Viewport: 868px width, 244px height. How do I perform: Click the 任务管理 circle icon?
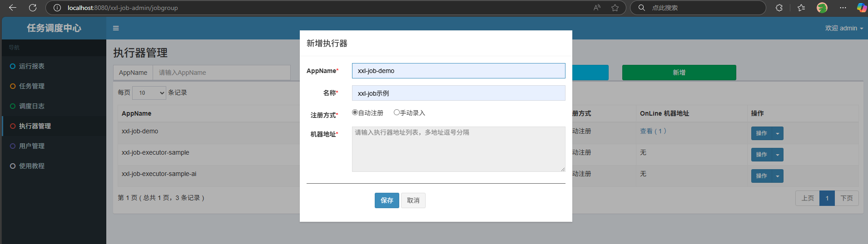click(13, 86)
